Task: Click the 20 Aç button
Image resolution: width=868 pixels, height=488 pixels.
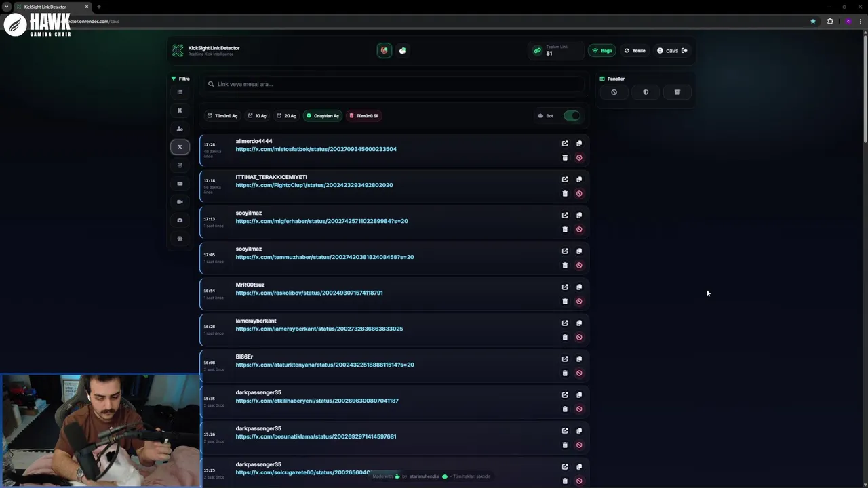Action: click(x=286, y=116)
